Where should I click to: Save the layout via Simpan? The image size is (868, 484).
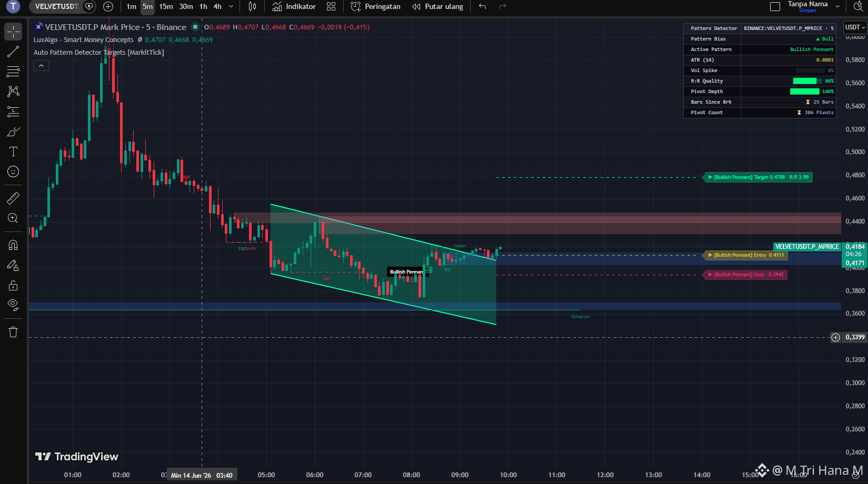(x=807, y=11)
